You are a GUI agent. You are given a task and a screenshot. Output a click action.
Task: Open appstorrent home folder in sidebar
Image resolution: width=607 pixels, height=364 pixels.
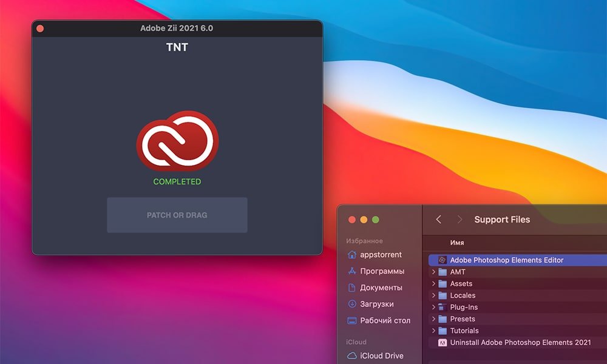tap(381, 255)
